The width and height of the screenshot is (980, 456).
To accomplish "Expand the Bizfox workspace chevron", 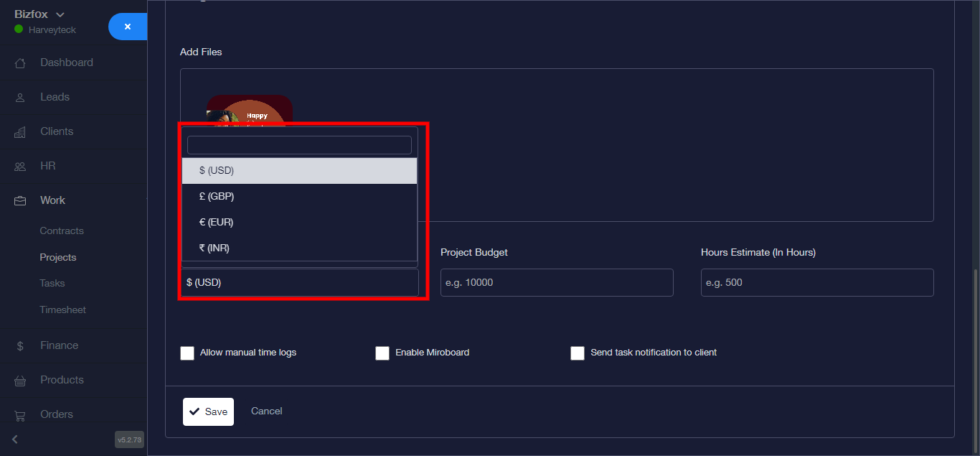I will click(x=60, y=14).
